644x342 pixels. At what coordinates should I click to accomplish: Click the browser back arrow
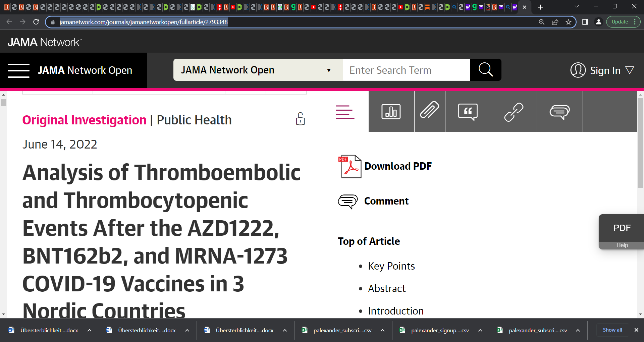click(9, 22)
